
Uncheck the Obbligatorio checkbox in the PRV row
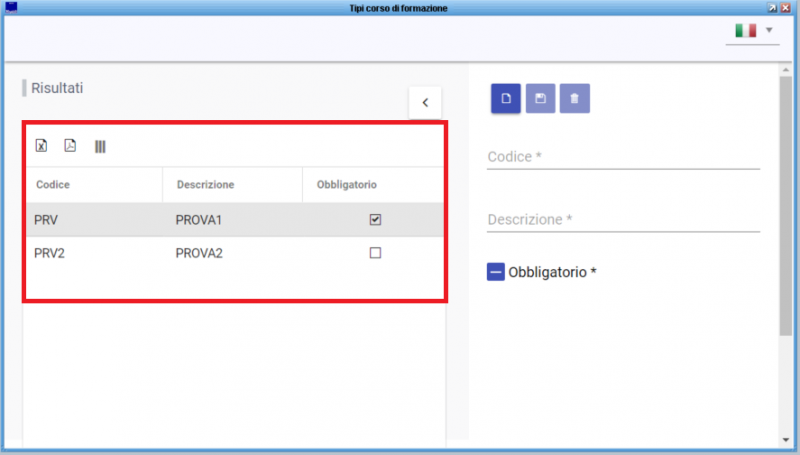(375, 219)
